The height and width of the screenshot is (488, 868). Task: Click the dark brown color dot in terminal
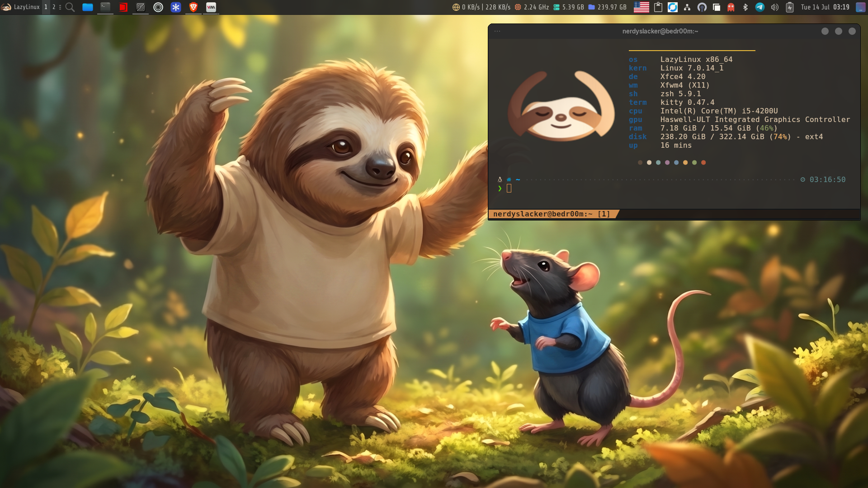[640, 163]
